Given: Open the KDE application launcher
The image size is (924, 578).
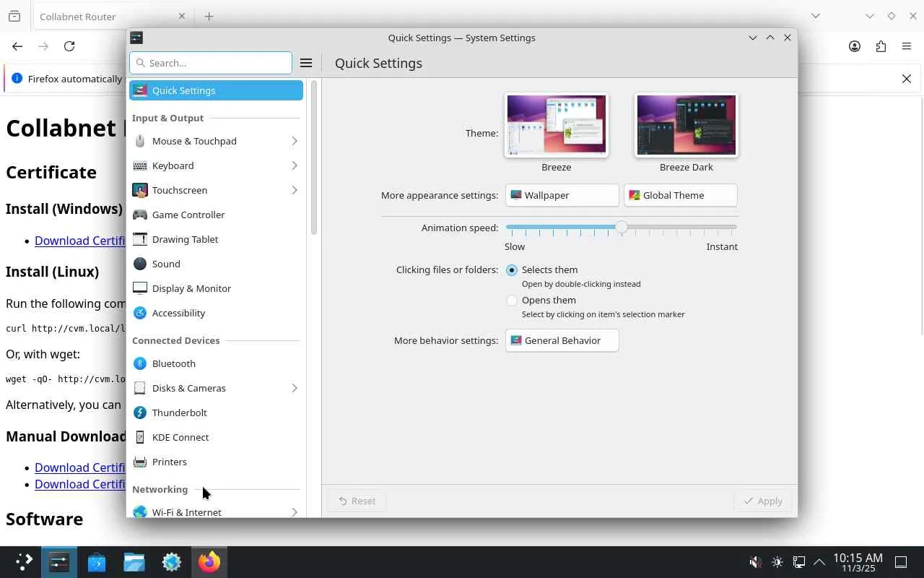Looking at the screenshot, I should (x=24, y=562).
